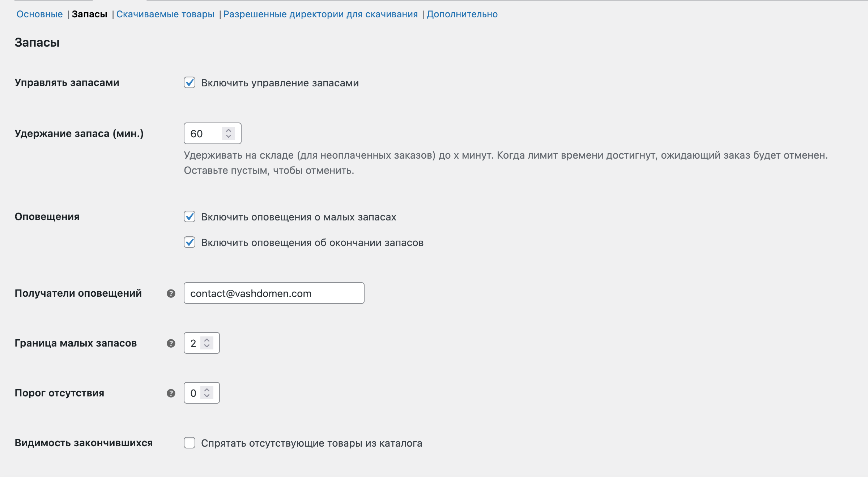
Task: Increase Удержание запаса minutes with up arrow
Action: [x=229, y=130]
